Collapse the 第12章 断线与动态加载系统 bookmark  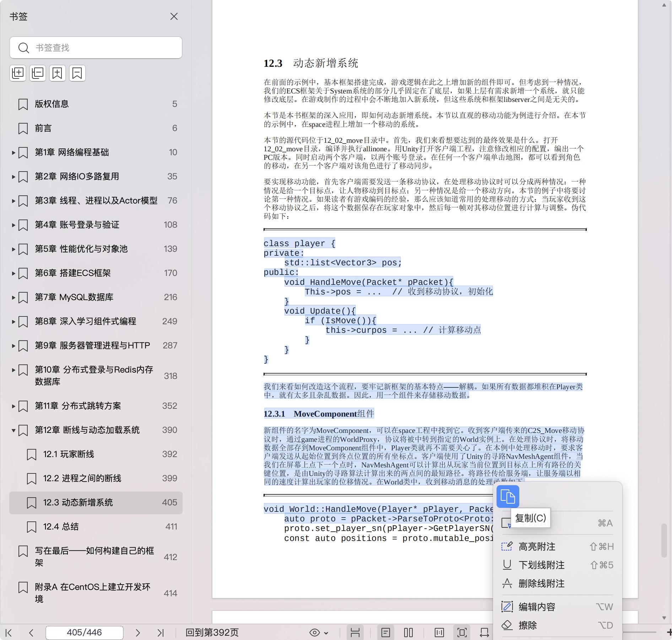13,430
